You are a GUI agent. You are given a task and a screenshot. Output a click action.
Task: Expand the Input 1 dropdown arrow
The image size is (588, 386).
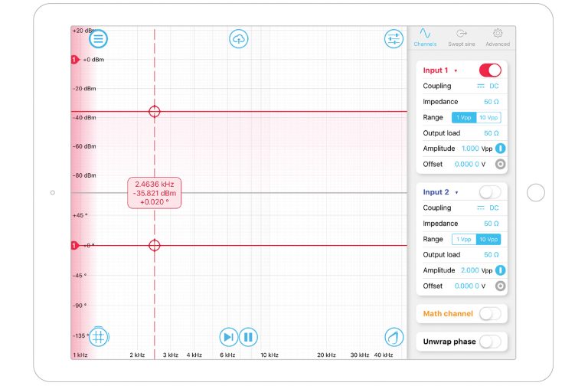click(456, 70)
